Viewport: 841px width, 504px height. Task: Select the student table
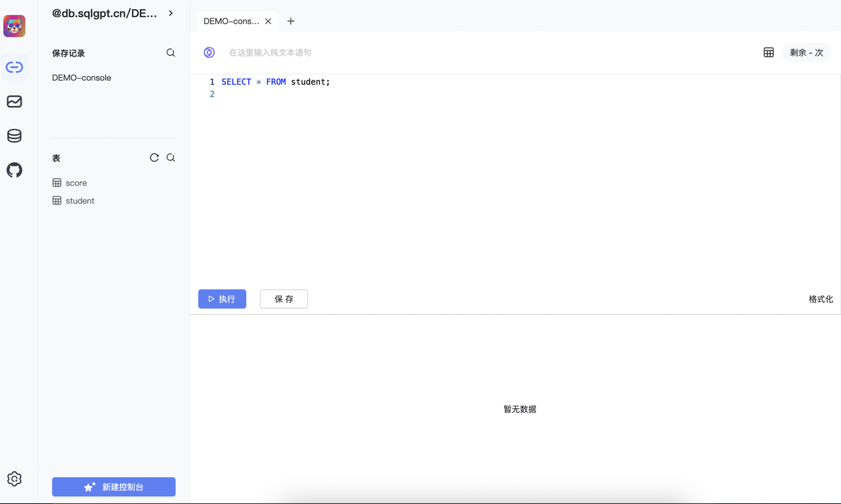tap(74, 200)
